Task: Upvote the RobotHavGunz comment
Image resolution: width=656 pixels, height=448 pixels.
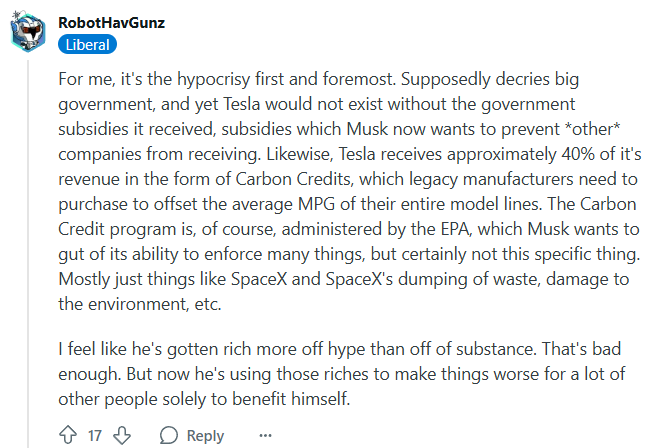Action: point(68,435)
